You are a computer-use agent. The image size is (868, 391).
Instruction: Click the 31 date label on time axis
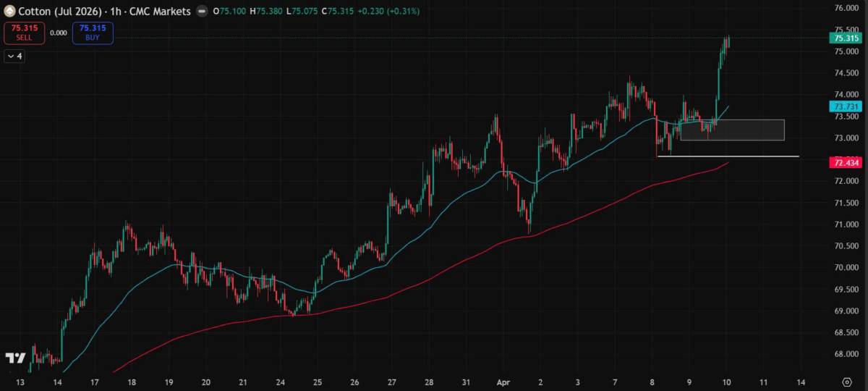(466, 381)
